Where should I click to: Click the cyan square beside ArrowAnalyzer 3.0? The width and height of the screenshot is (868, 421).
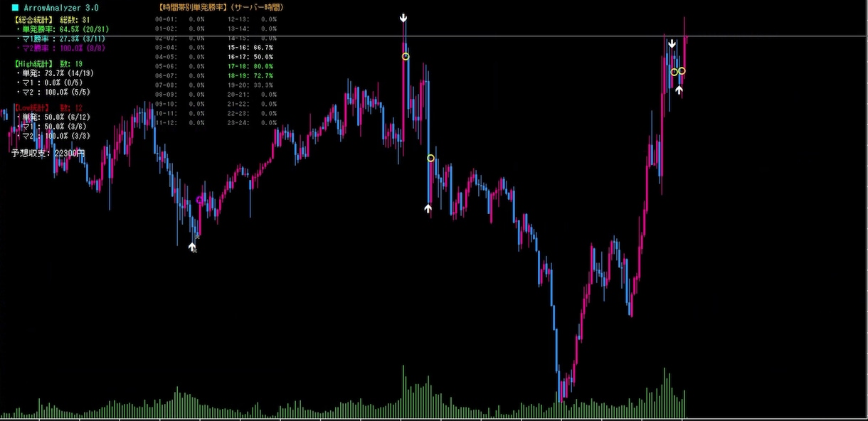pyautogui.click(x=15, y=8)
